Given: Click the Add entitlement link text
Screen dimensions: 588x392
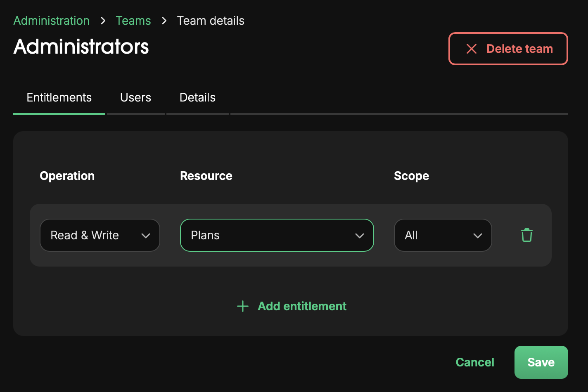Looking at the screenshot, I should [x=302, y=306].
